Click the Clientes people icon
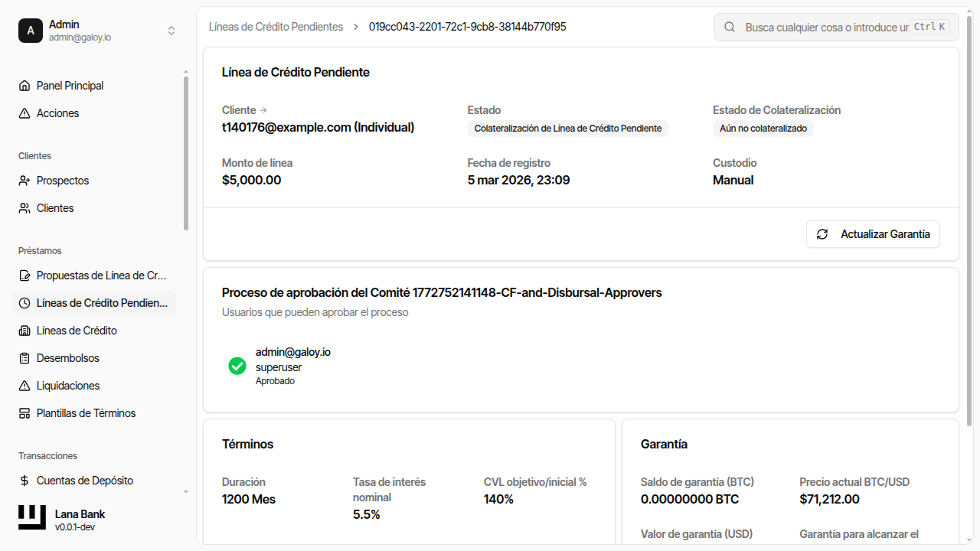 [24, 208]
